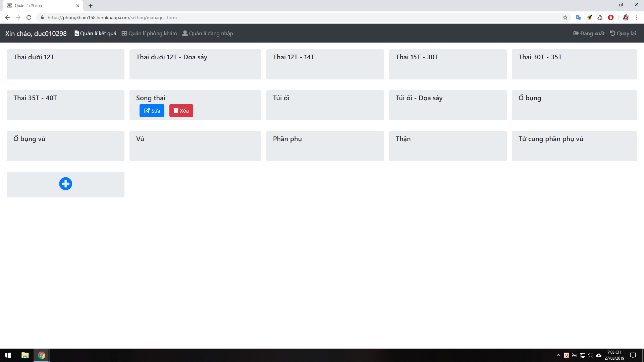Image resolution: width=644 pixels, height=362 pixels.
Task: Select the Túi ối - Dọa sảy card
Action: point(448,105)
